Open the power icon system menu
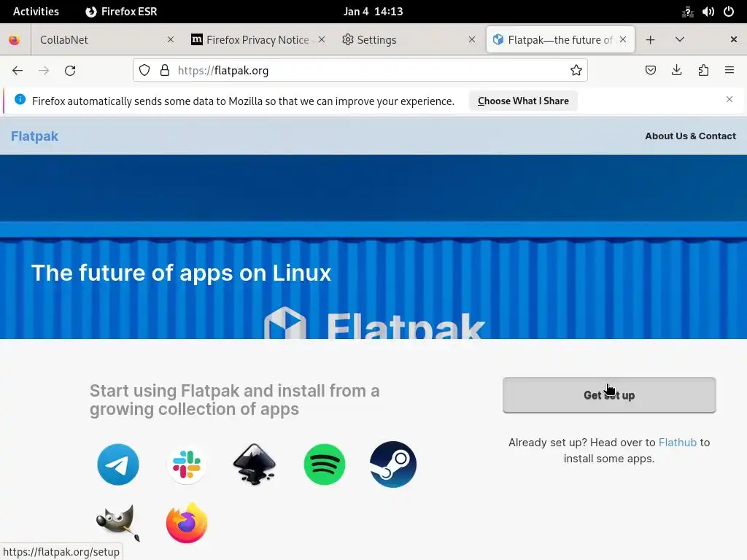 (729, 12)
